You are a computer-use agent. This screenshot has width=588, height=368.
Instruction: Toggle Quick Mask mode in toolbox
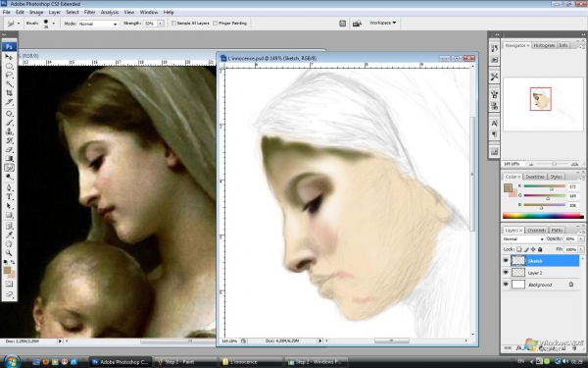9,285
